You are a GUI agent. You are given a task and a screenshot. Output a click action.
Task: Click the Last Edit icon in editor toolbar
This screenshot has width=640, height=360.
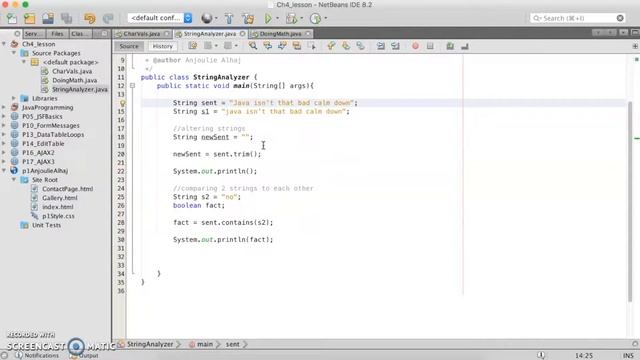click(x=192, y=46)
